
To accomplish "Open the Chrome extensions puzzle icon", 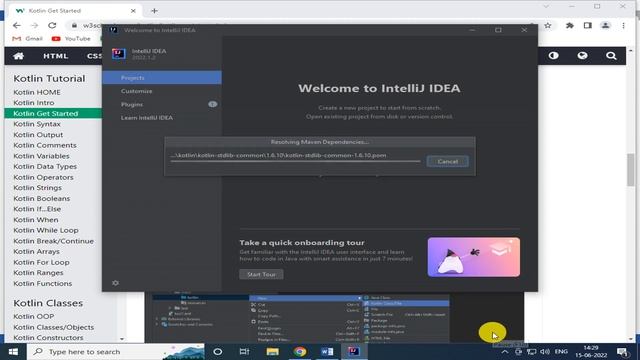I will [x=570, y=25].
